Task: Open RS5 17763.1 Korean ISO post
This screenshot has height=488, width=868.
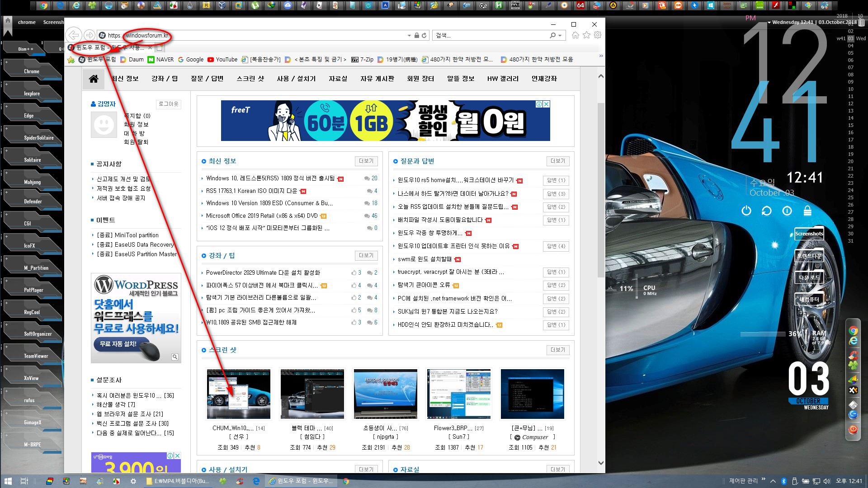Action: (x=251, y=191)
